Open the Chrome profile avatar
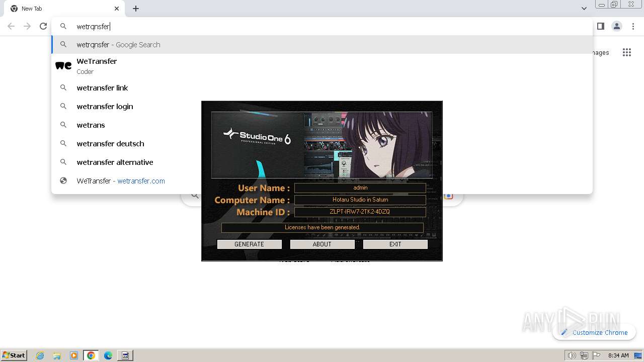644x362 pixels. (617, 26)
